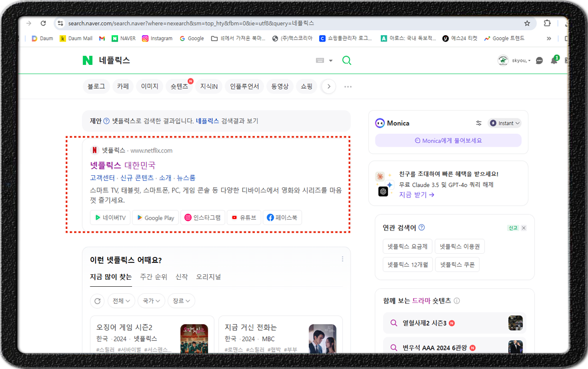Switch to the 쇼핑 tab

coord(307,87)
